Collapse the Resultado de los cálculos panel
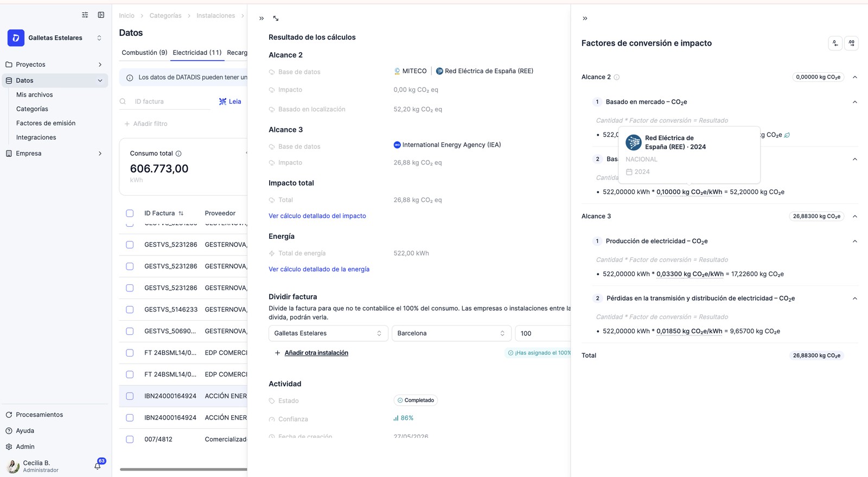Screen dimensions: 868x477 [x=261, y=18]
